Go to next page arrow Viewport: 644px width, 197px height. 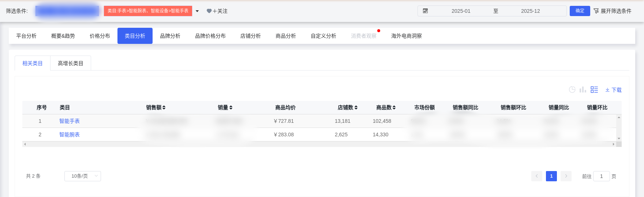pyautogui.click(x=566, y=176)
